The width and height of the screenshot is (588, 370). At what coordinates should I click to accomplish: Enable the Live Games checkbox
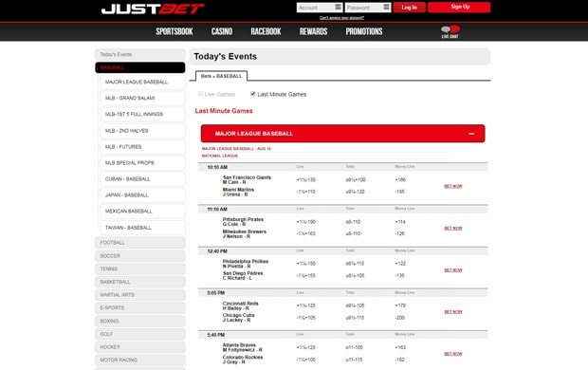click(x=200, y=94)
